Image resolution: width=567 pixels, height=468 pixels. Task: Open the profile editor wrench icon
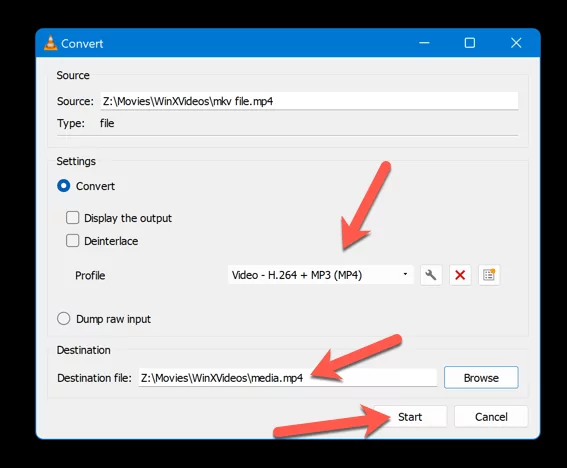pyautogui.click(x=431, y=275)
